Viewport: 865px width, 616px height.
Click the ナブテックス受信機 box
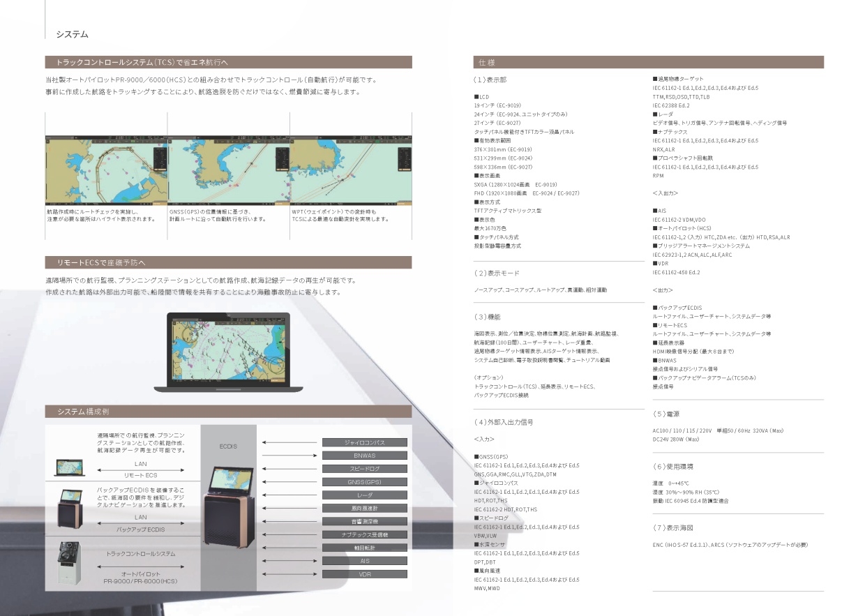coord(364,534)
